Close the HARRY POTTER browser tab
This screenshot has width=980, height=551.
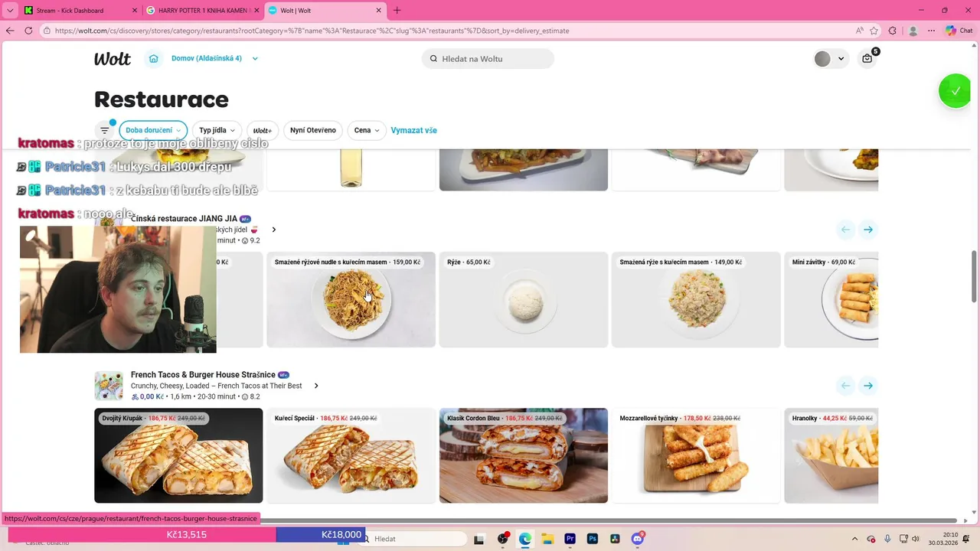[x=256, y=11]
